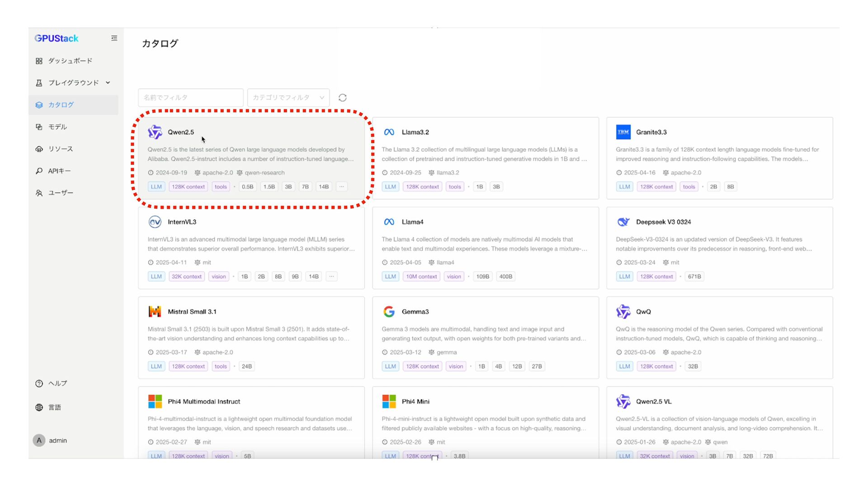Click the 14B size tag on Qwen2.5
Image resolution: width=868 pixels, height=488 pixels.
[324, 187]
